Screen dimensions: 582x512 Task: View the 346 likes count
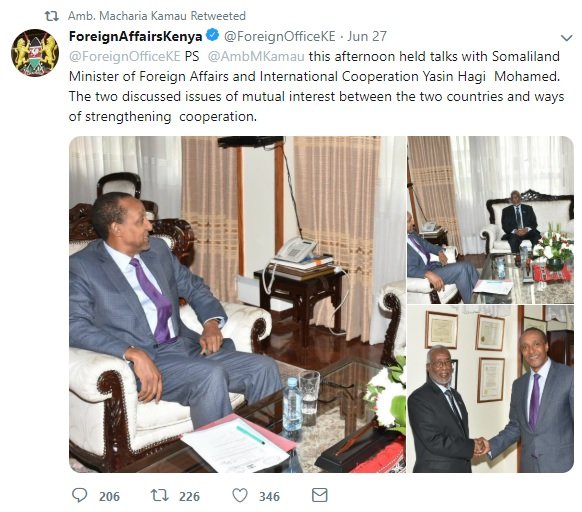click(269, 496)
